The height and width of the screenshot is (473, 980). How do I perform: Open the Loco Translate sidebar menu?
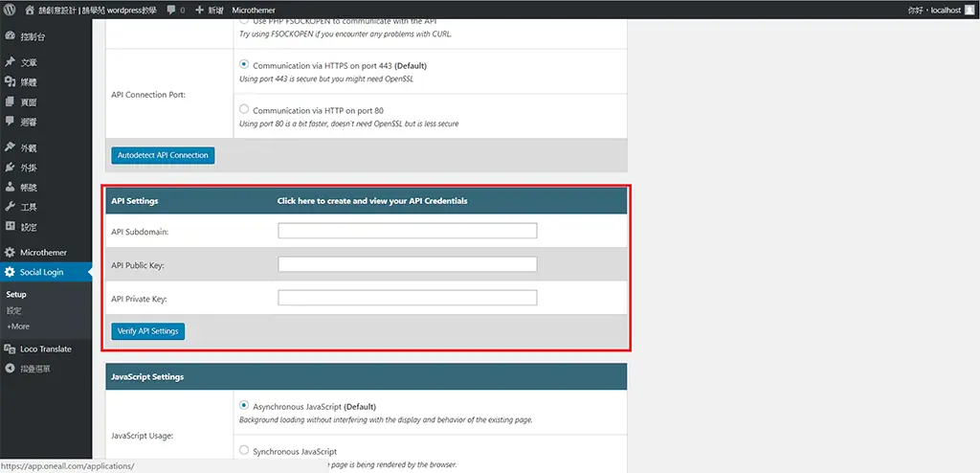point(46,349)
